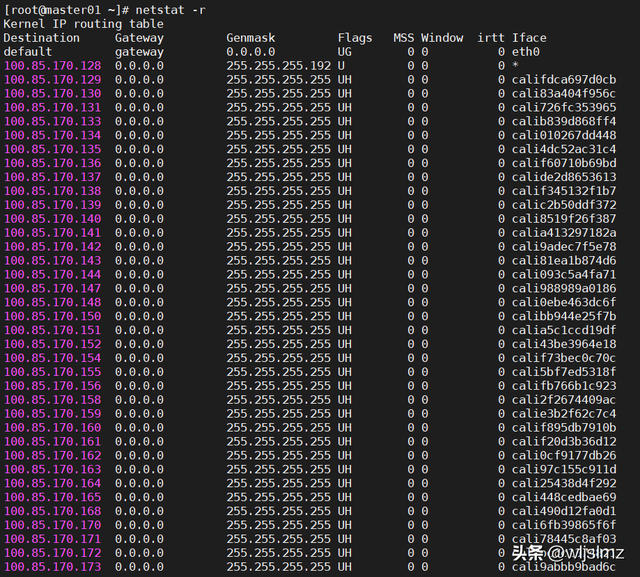Click destination 100.85.170.161
This screenshot has width=640, height=577.
pyautogui.click(x=52, y=441)
